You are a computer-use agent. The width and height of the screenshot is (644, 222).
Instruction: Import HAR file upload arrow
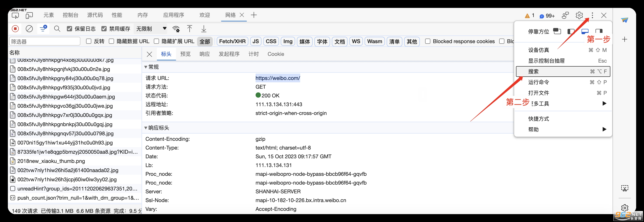(x=190, y=29)
